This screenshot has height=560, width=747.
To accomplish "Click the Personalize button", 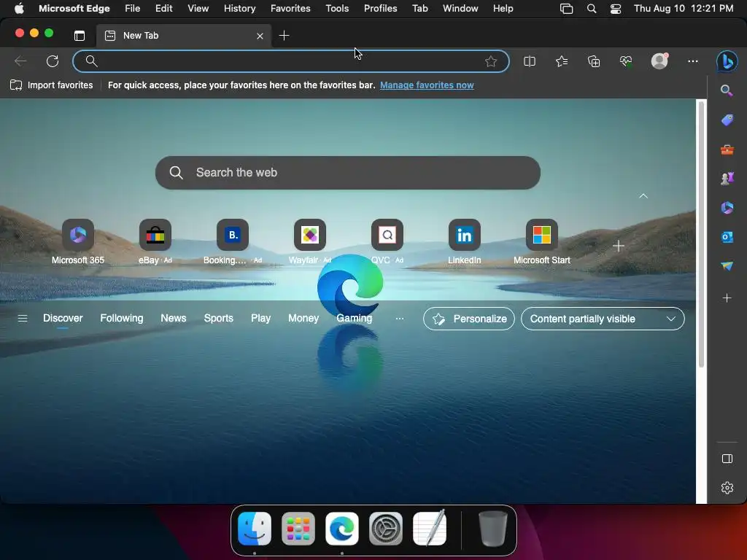I will tap(469, 319).
